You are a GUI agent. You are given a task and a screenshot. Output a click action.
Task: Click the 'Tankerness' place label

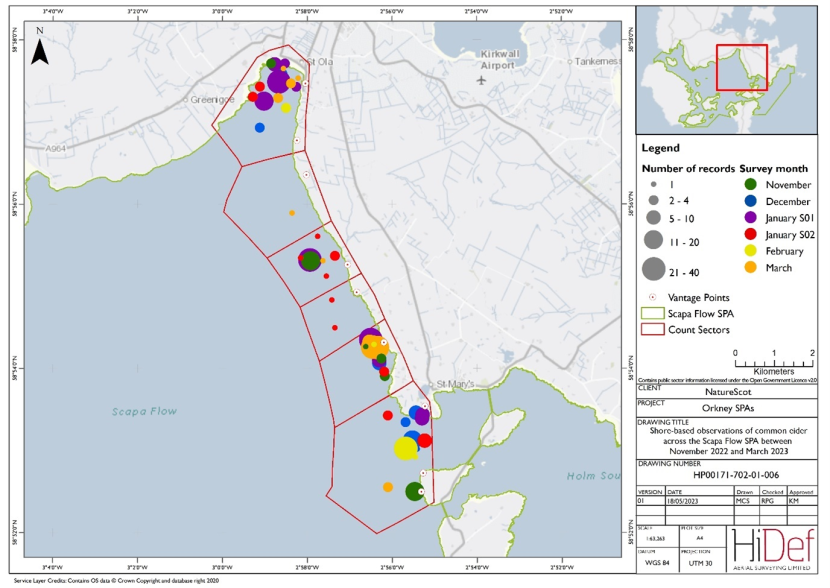click(597, 61)
